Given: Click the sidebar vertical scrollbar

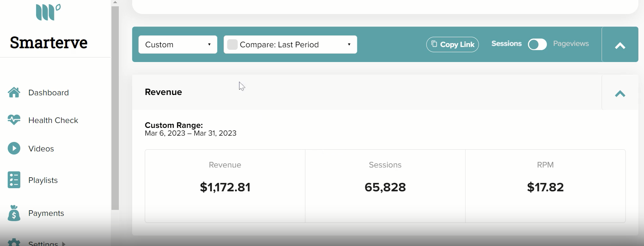Looking at the screenshot, I should point(115,108).
